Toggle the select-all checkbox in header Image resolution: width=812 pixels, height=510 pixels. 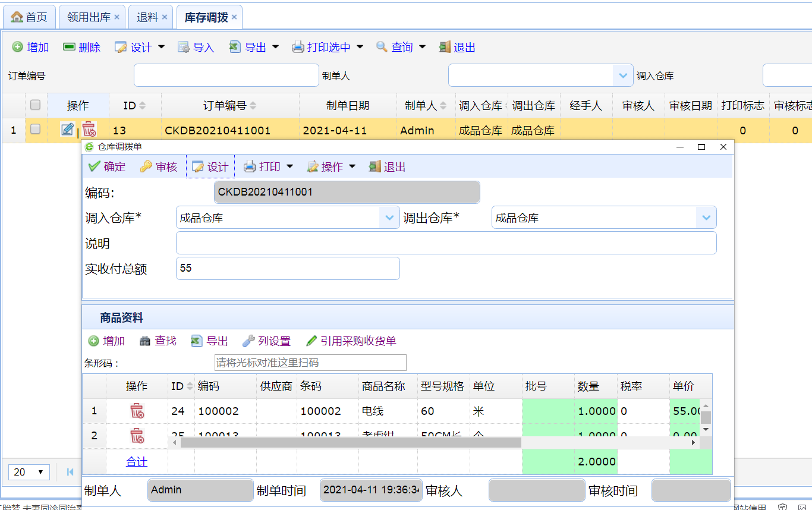click(x=35, y=105)
